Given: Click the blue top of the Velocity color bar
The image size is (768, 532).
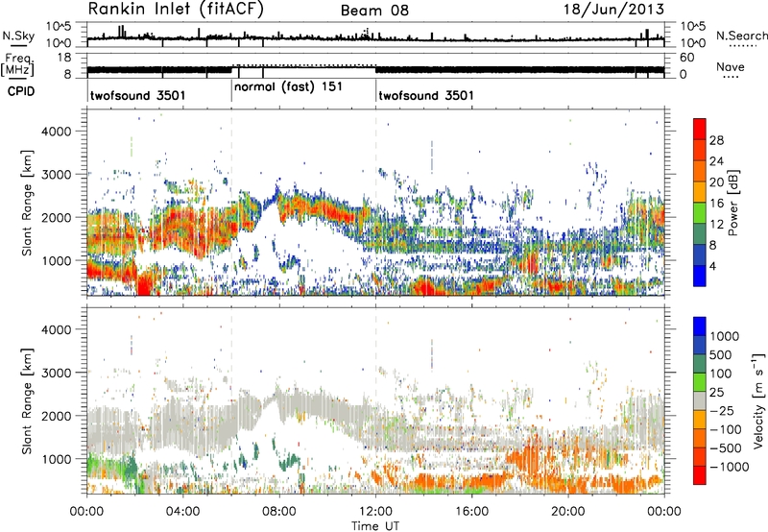Looking at the screenshot, I should 700,326.
